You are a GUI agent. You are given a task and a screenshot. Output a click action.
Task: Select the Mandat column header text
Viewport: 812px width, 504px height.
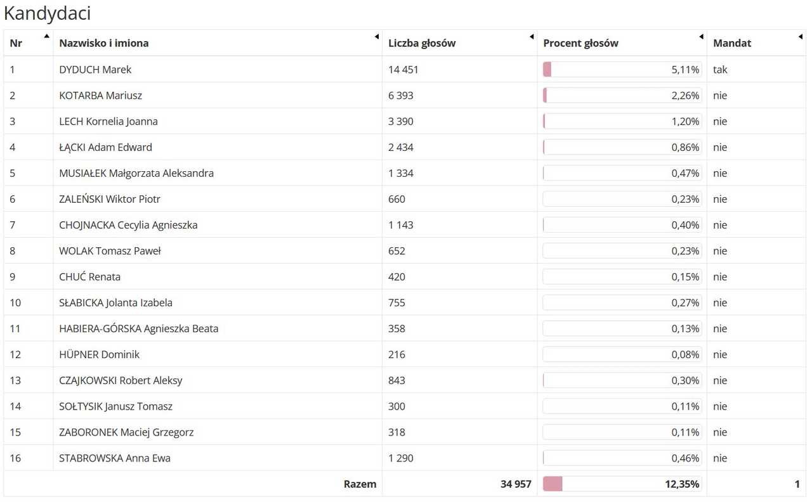click(x=732, y=43)
